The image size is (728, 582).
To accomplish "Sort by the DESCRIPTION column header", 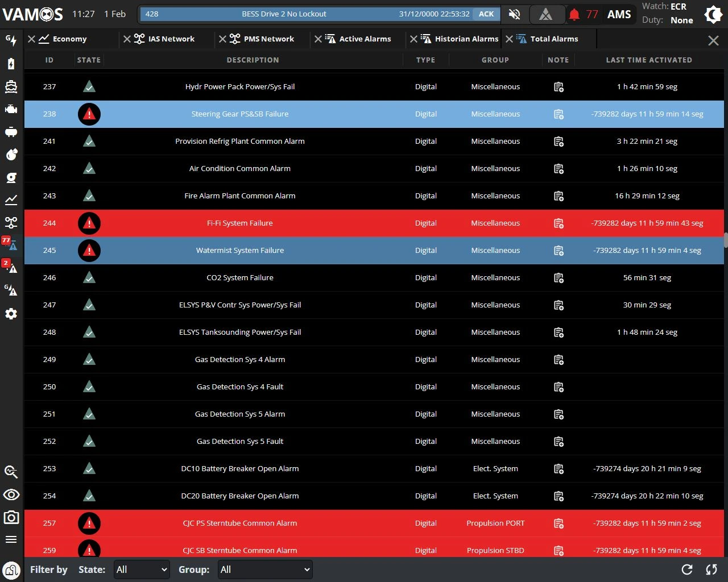I will (x=253, y=60).
